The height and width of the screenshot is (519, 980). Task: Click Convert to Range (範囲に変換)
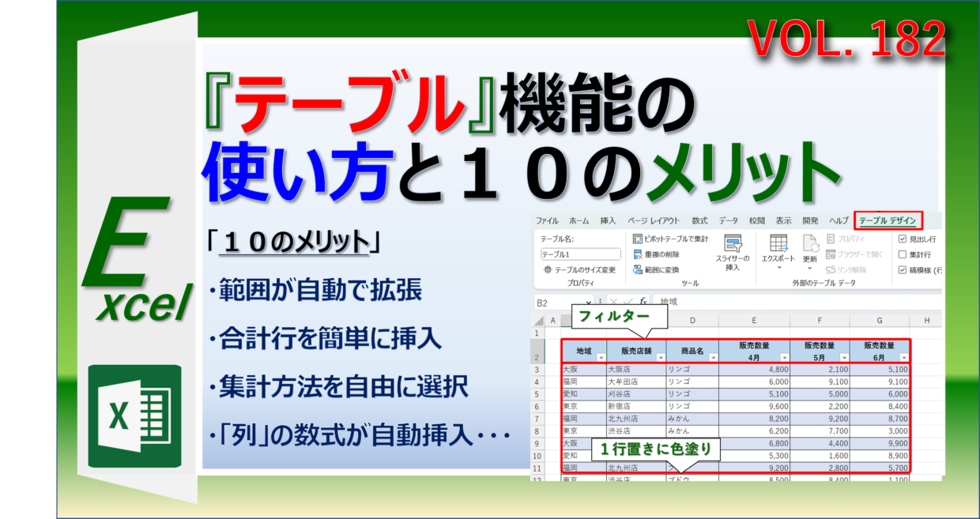656,269
